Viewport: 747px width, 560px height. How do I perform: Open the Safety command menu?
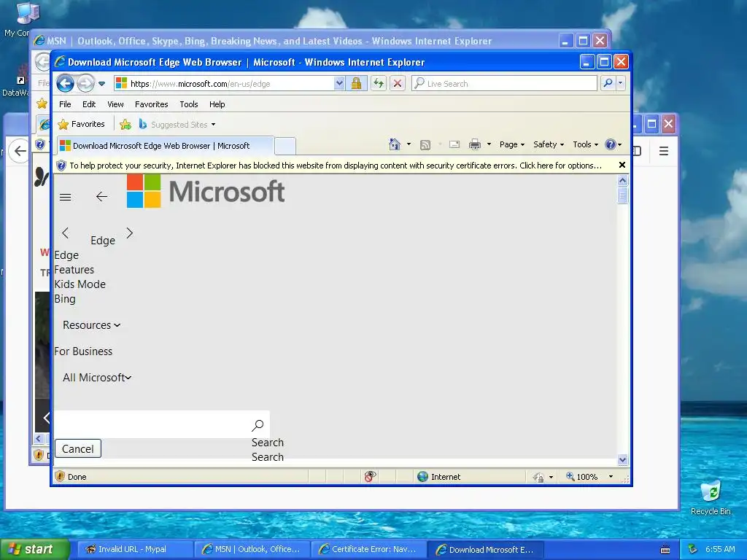[x=549, y=144]
